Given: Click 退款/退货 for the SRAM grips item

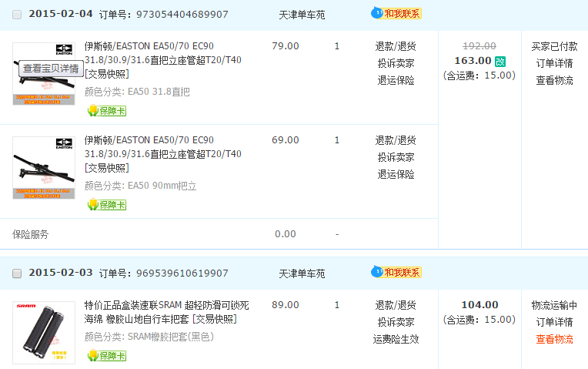Looking at the screenshot, I should point(396,305).
